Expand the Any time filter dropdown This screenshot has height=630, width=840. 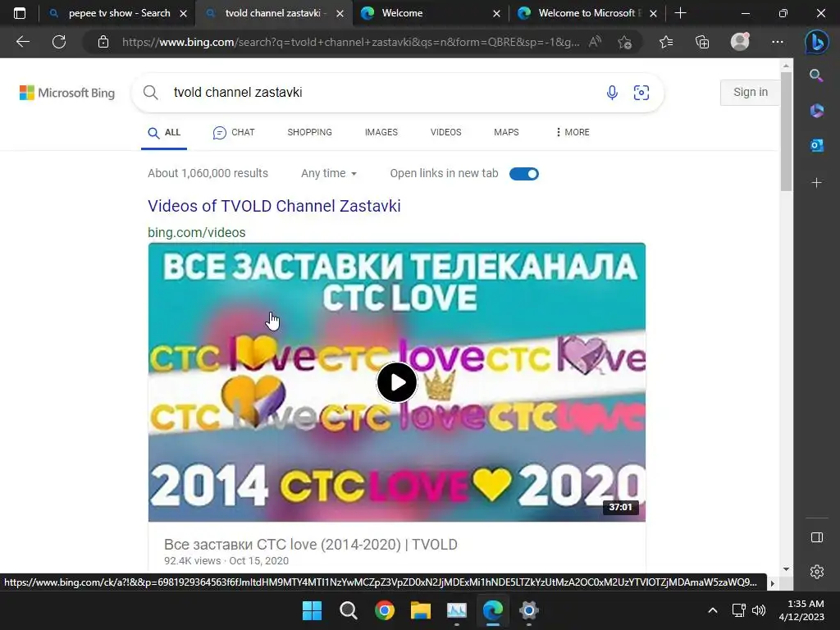tap(329, 174)
